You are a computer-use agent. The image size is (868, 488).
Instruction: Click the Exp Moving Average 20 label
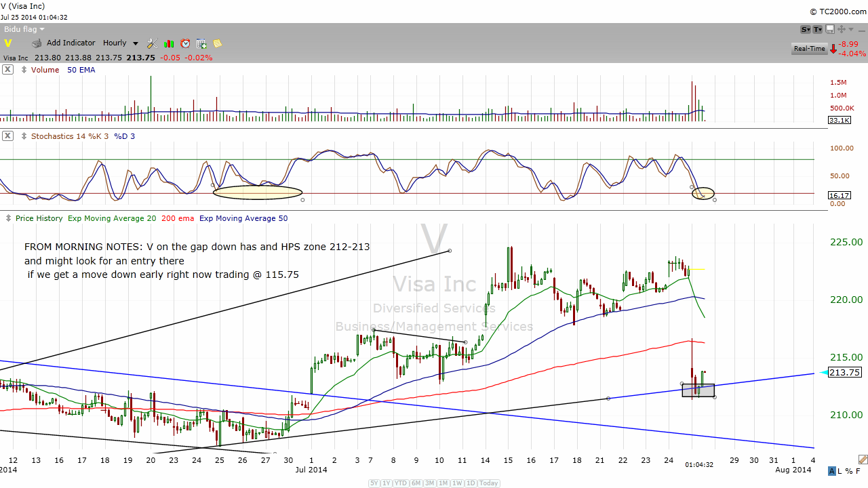[112, 218]
